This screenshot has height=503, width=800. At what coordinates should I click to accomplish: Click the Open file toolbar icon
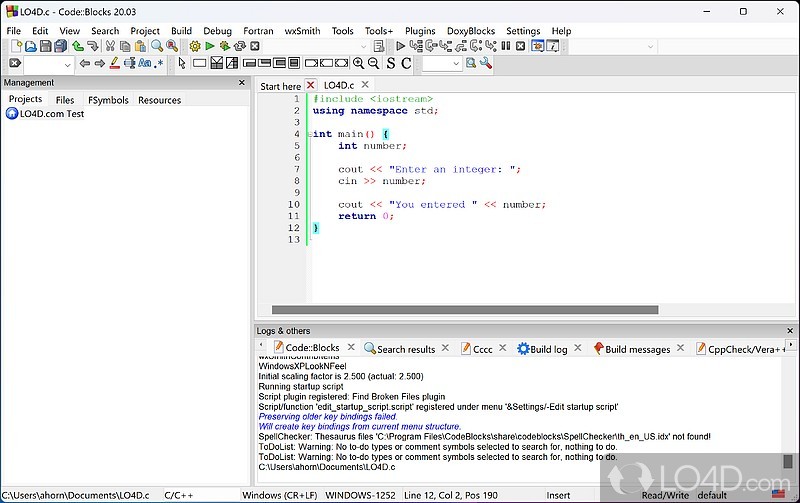31,46
